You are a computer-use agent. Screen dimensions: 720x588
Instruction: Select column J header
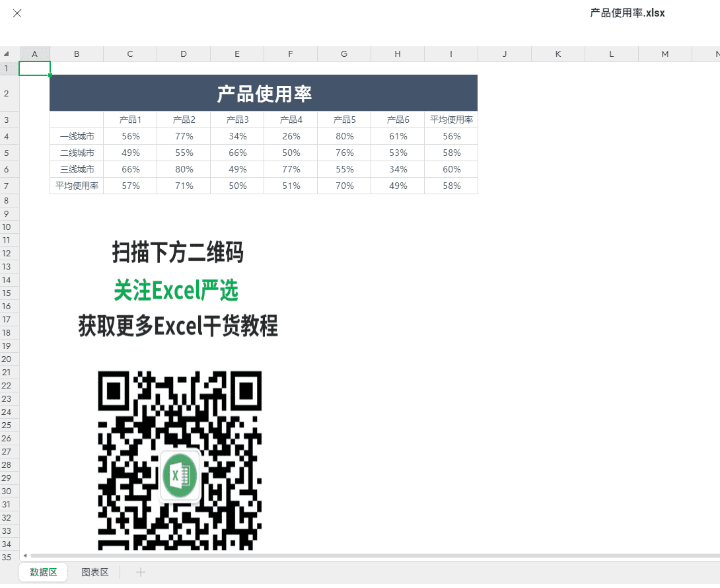point(505,54)
